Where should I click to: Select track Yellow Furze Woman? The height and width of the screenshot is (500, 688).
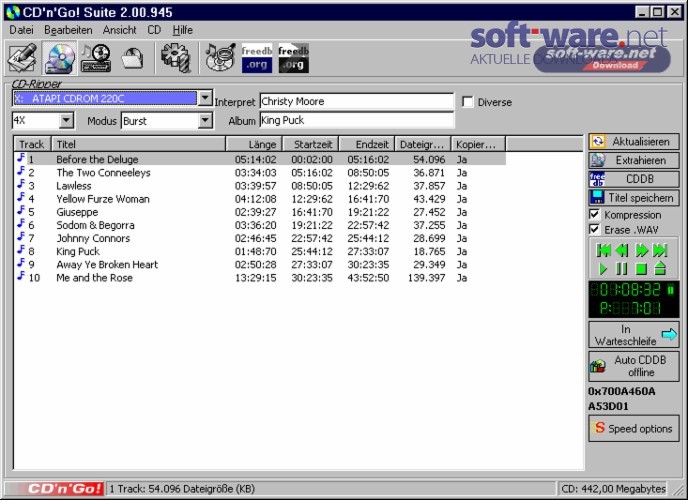[260, 199]
